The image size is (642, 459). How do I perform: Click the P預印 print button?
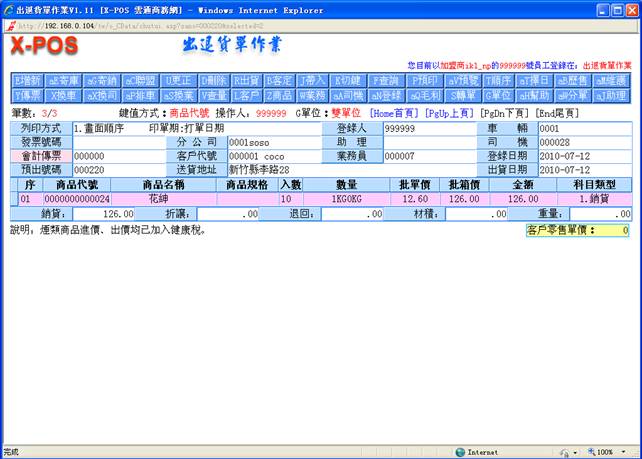coord(424,81)
